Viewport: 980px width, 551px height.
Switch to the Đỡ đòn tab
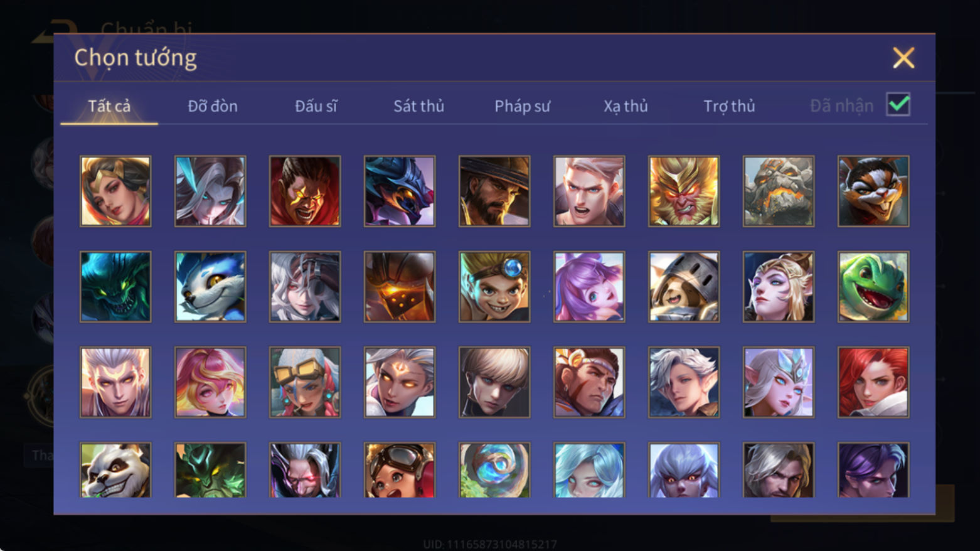click(213, 106)
